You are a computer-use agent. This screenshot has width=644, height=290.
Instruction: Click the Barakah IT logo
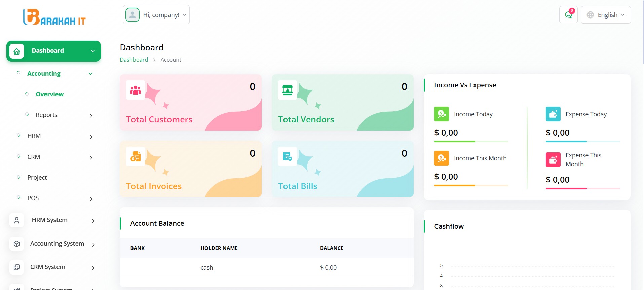(x=54, y=17)
